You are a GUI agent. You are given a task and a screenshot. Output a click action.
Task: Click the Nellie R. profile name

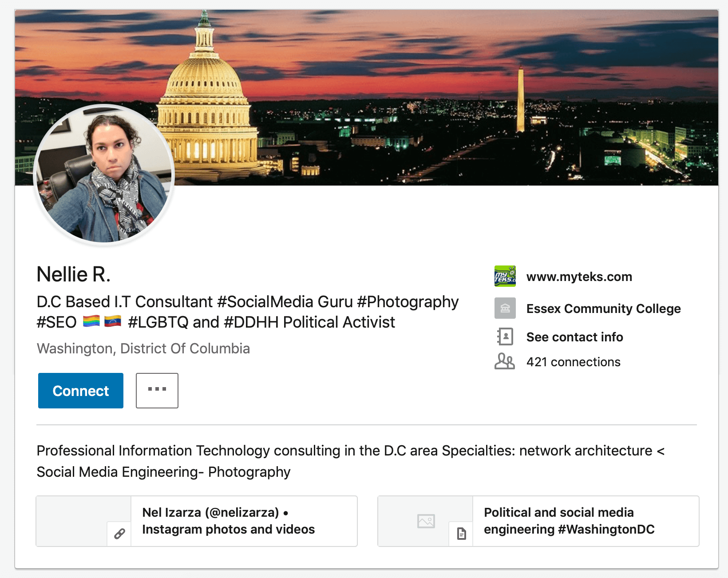coord(74,274)
